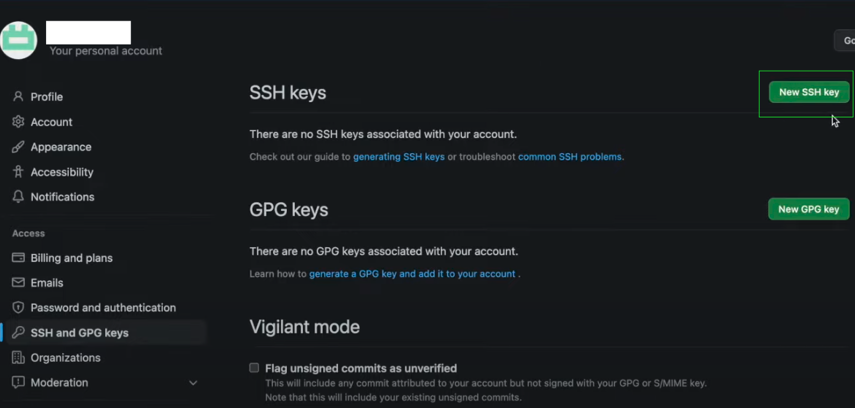Viewport: 855px width, 408px height.
Task: Click the Password and authentication shield icon
Action: (x=18, y=308)
